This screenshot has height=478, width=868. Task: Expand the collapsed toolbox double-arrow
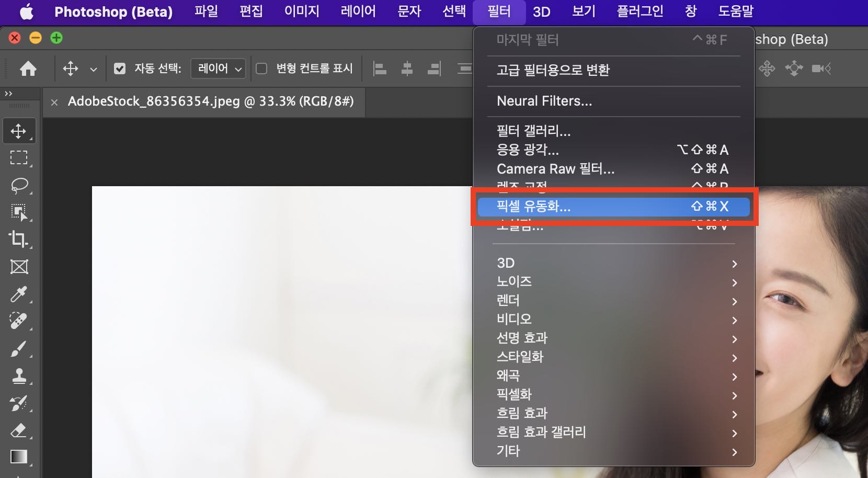click(x=8, y=94)
